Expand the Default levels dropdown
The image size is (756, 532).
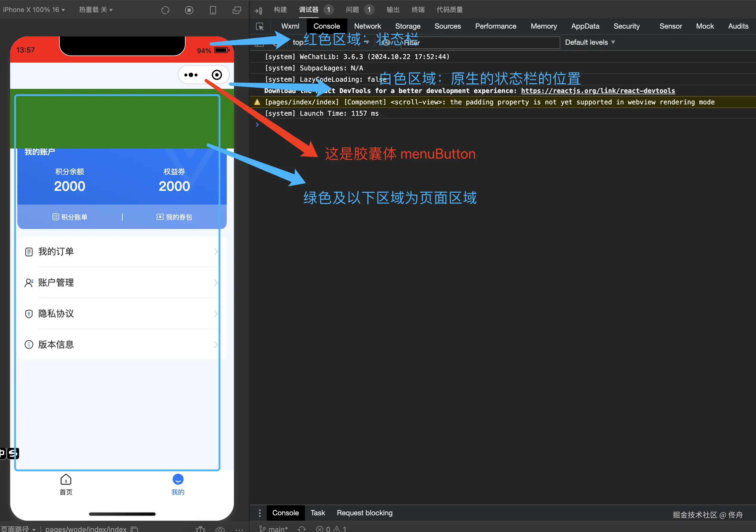(x=590, y=42)
